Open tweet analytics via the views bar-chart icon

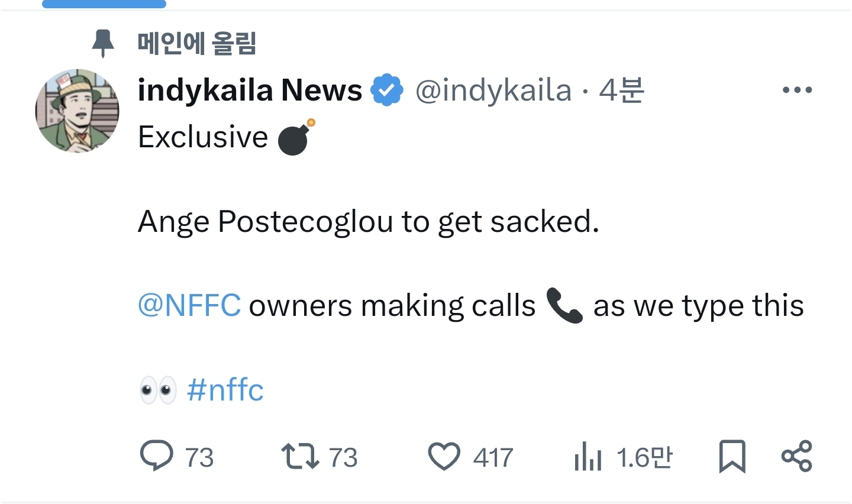click(x=588, y=457)
